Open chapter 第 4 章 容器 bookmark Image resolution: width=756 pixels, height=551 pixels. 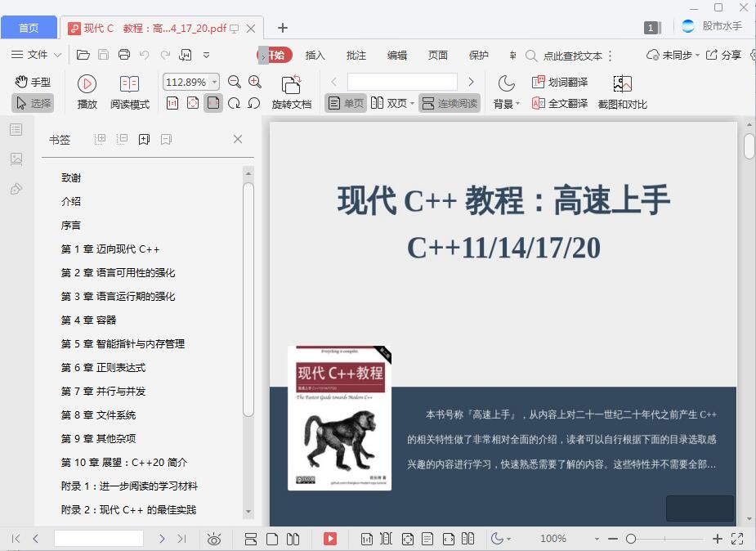click(x=89, y=320)
